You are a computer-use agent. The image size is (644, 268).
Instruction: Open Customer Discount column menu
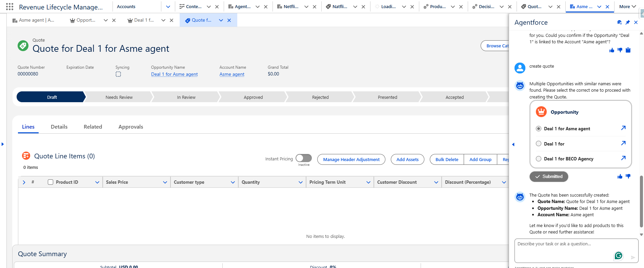coord(436,182)
